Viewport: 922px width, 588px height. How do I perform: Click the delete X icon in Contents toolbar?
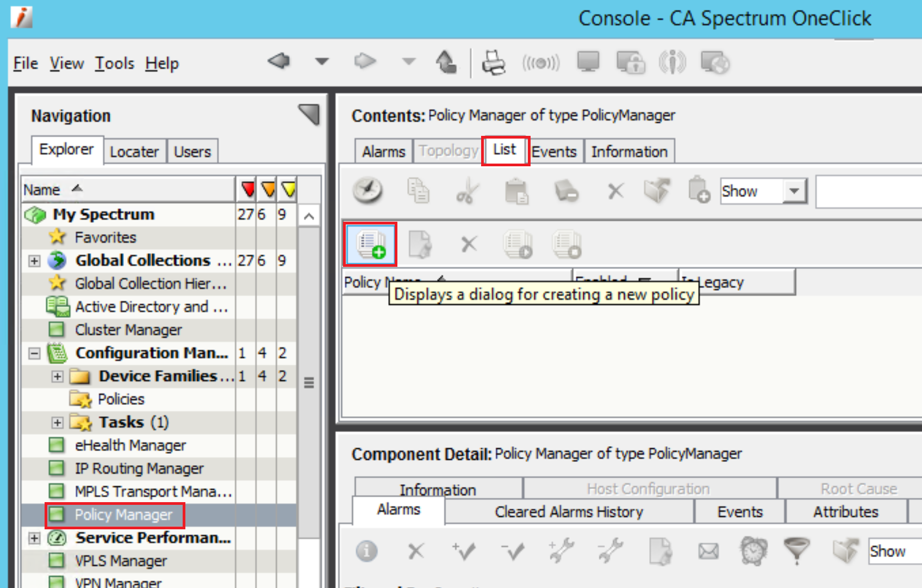click(615, 191)
